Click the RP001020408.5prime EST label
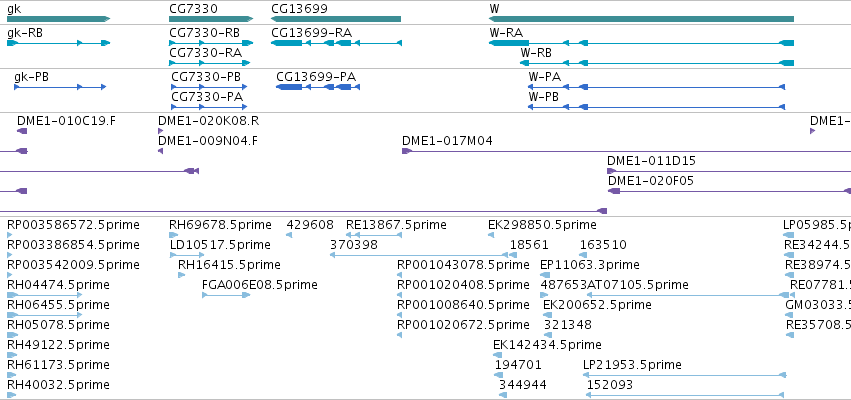Image resolution: width=851 pixels, height=400 pixels. pyautogui.click(x=463, y=285)
